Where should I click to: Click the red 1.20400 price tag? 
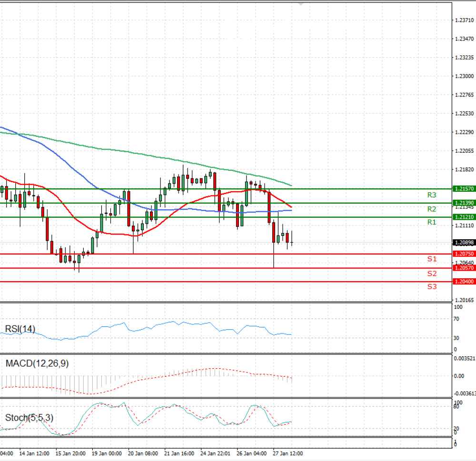coord(464,282)
